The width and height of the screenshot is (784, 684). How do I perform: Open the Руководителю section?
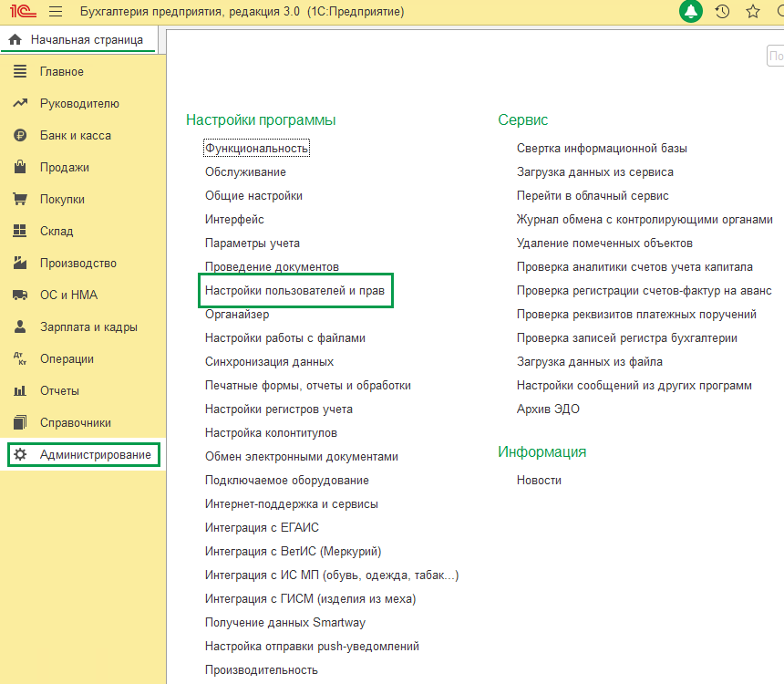click(x=79, y=104)
